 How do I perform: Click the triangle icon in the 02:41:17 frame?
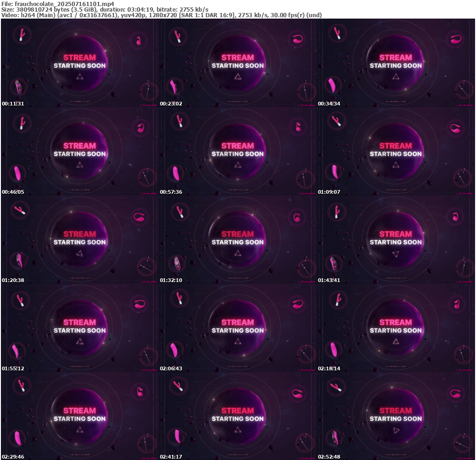(238, 430)
